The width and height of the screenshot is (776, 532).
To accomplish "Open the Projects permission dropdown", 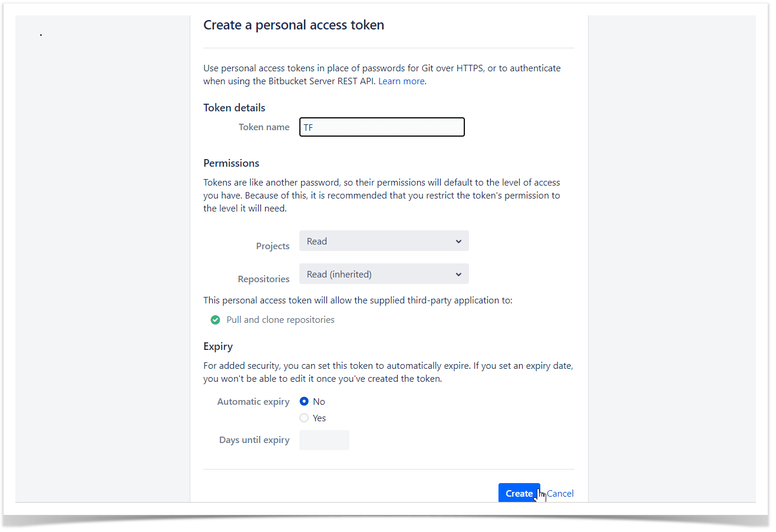I will pos(384,241).
